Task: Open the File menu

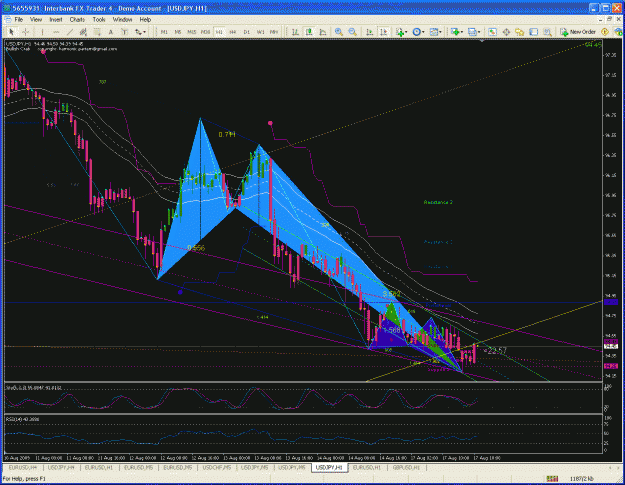Action: [19, 20]
